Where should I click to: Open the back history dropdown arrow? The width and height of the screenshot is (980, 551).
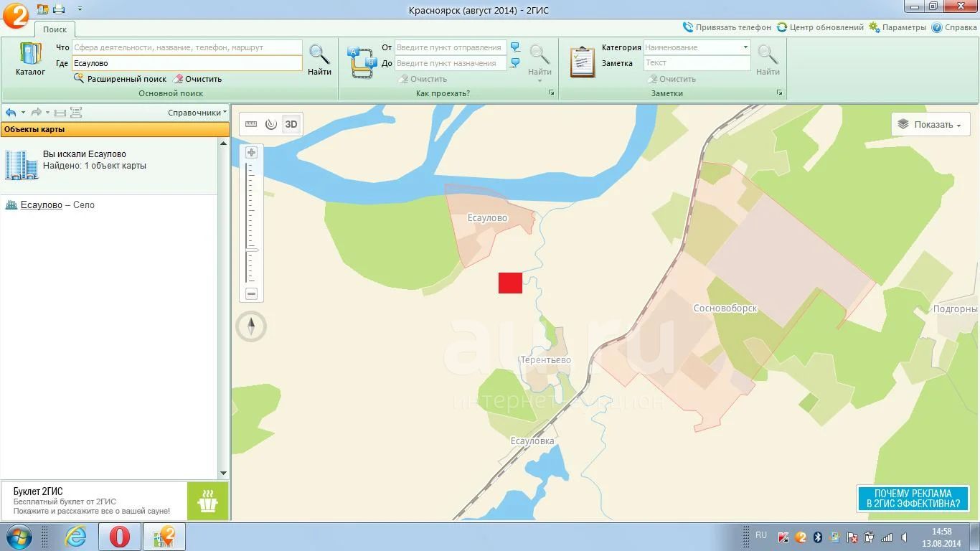pyautogui.click(x=23, y=113)
